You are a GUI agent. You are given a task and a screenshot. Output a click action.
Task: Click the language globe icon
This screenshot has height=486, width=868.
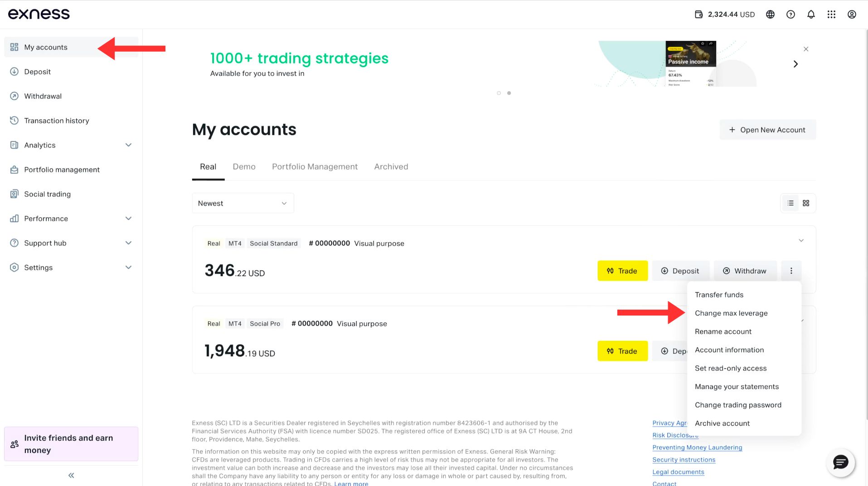tap(770, 15)
